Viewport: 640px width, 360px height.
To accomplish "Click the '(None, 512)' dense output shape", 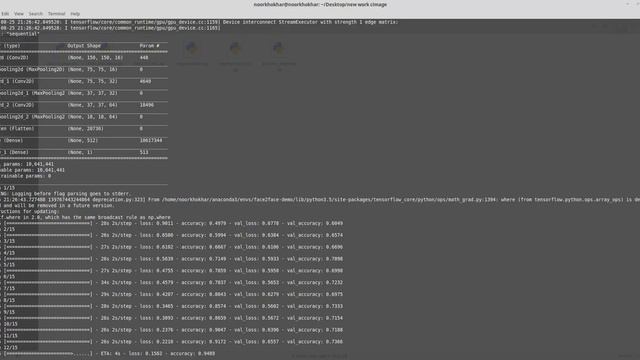I will pos(82,140).
